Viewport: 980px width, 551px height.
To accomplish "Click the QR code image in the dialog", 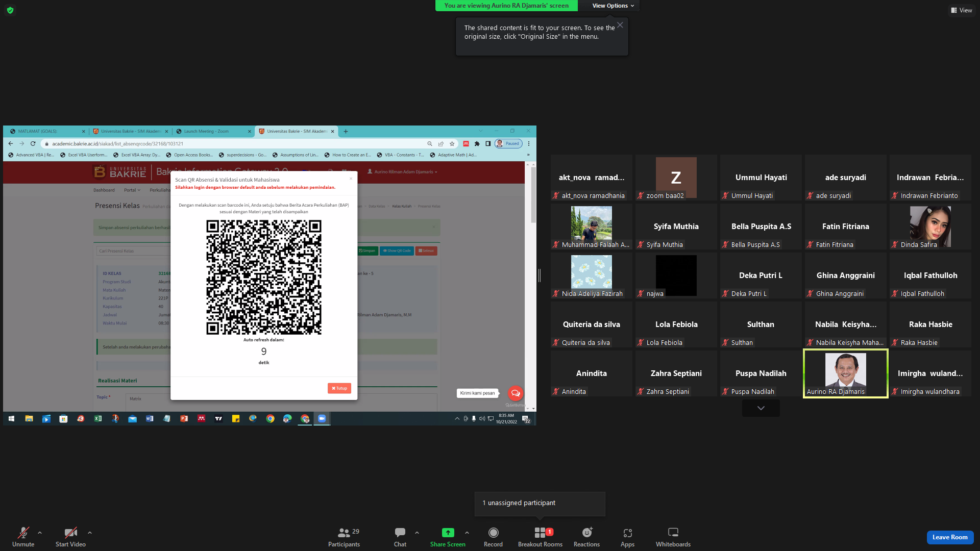I will click(264, 277).
